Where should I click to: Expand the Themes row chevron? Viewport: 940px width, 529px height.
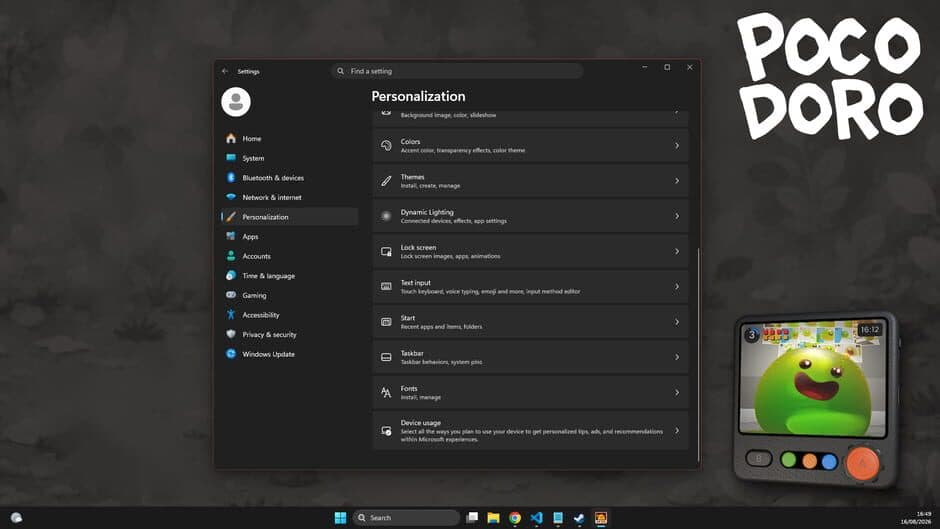pos(677,181)
